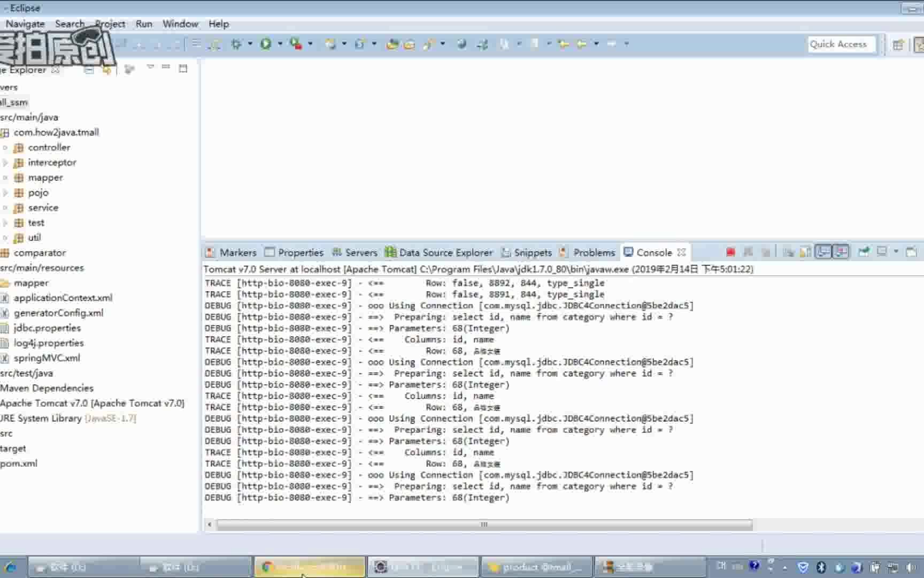924x578 pixels.
Task: Click the Run Last Tool (external tools) icon
Action: [x=296, y=44]
